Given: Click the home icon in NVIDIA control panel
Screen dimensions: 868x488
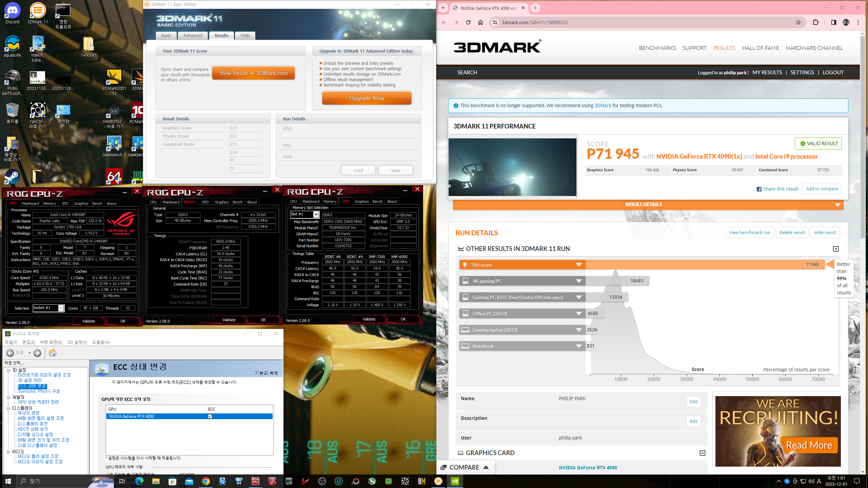Looking at the screenshot, I should pyautogui.click(x=53, y=353).
